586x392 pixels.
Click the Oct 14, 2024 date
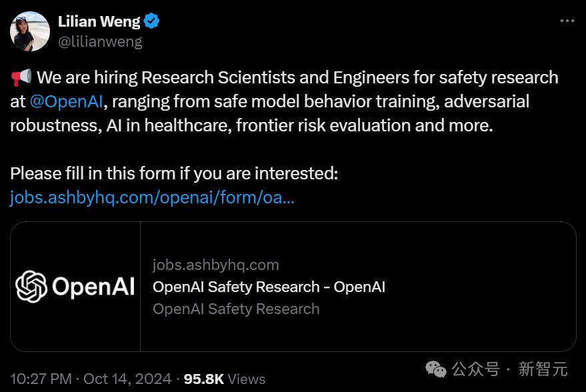[127, 379]
